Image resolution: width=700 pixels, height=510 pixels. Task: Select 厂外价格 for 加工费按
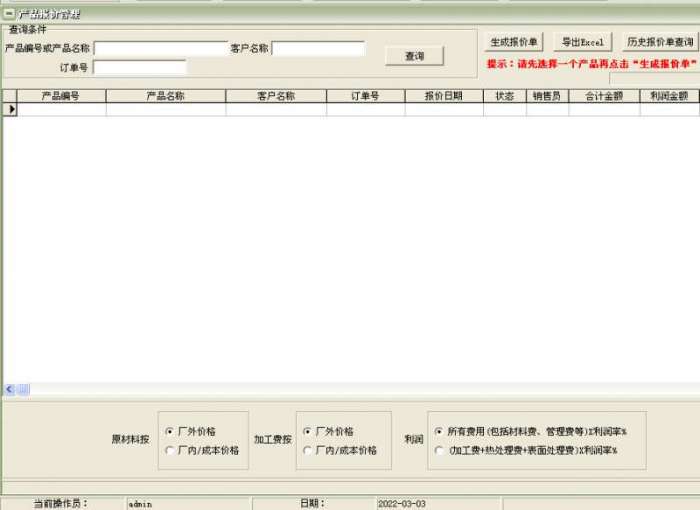pyautogui.click(x=307, y=431)
